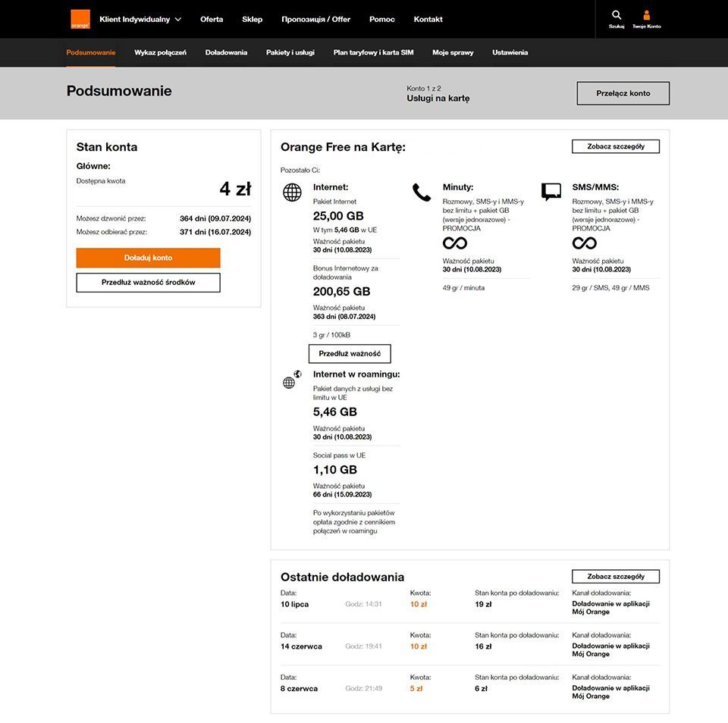The image size is (728, 723).
Task: Switch to Wykaz połączeń tab
Action: [160, 52]
